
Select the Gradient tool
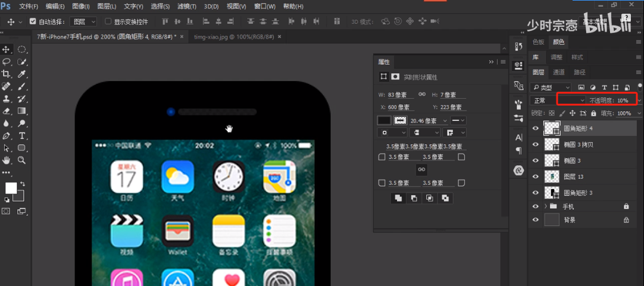pos(22,111)
